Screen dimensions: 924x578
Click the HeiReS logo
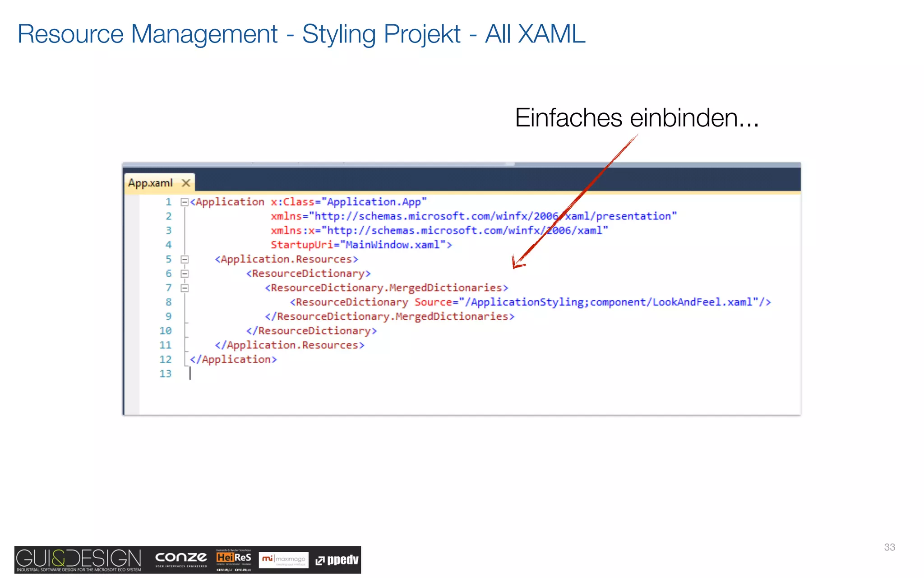(234, 560)
